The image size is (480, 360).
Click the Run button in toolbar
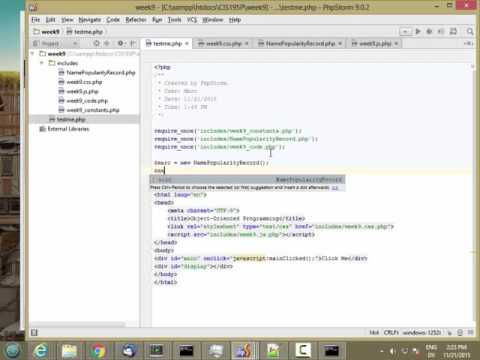[418, 31]
